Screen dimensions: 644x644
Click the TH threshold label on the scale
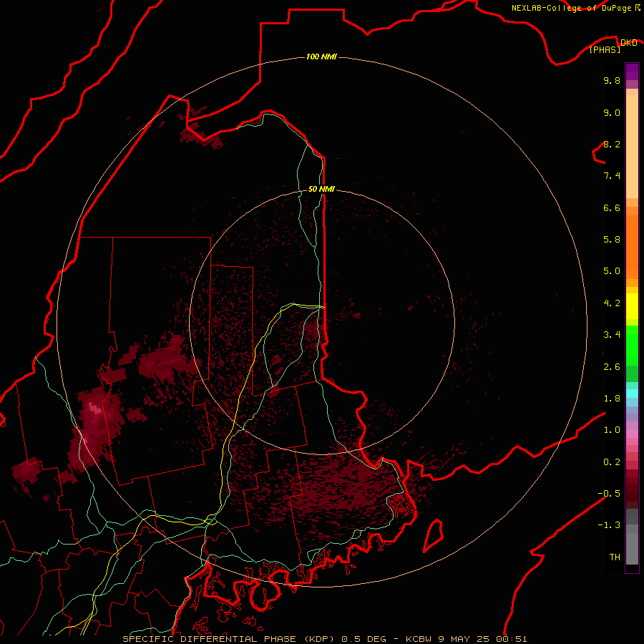[615, 557]
